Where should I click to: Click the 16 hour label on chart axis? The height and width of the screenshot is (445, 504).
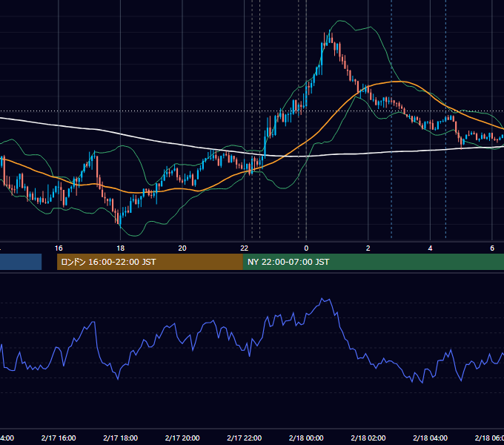[x=59, y=248]
